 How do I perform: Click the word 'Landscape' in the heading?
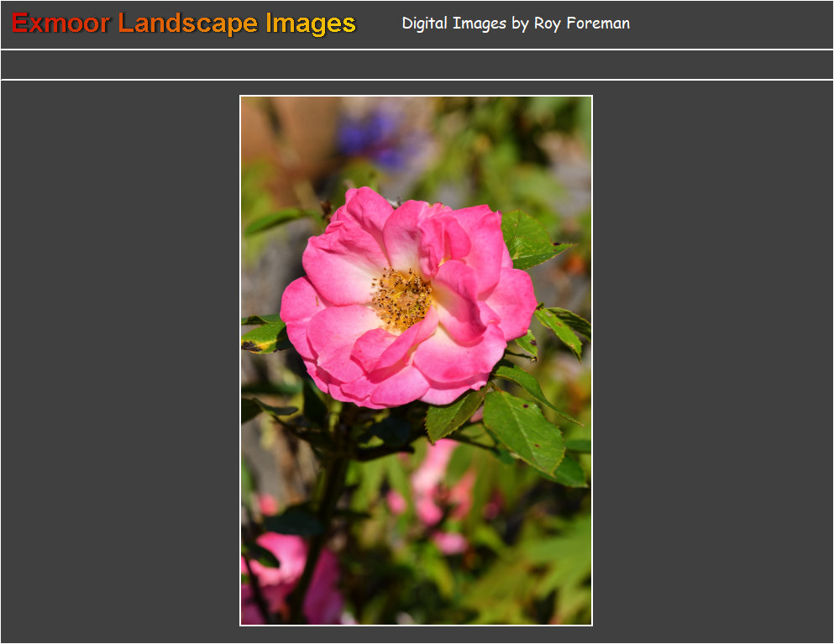[190, 24]
